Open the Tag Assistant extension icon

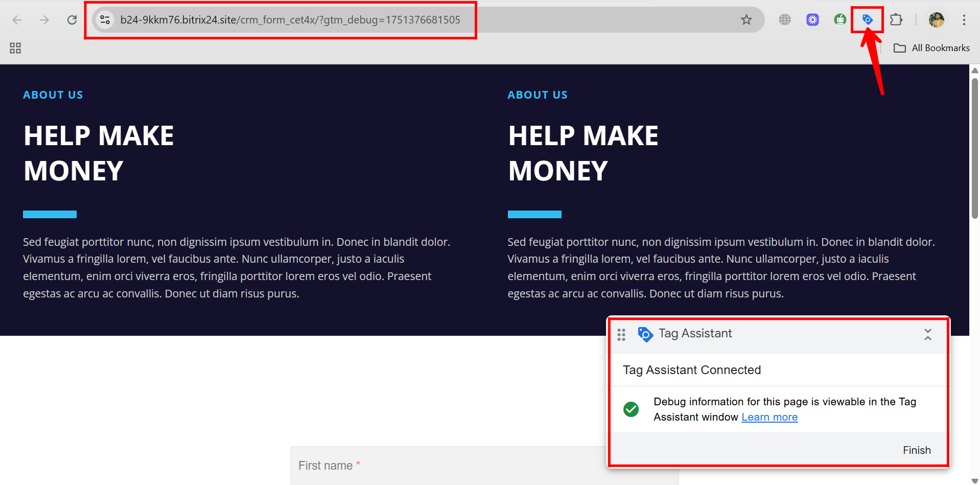868,20
